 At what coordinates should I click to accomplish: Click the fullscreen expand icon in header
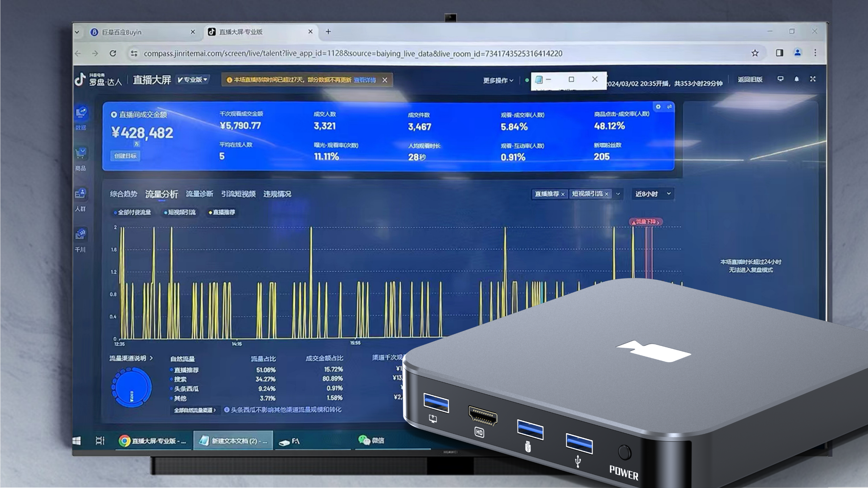813,79
